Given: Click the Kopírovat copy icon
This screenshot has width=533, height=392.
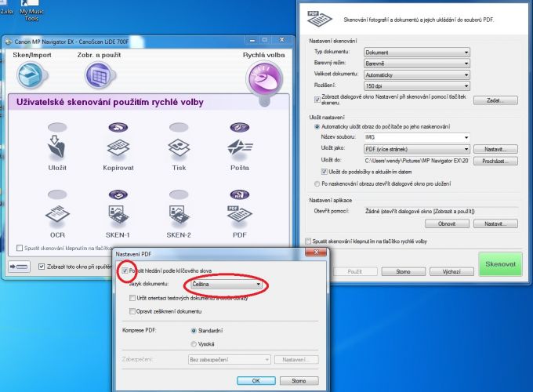Looking at the screenshot, I should pos(118,147).
